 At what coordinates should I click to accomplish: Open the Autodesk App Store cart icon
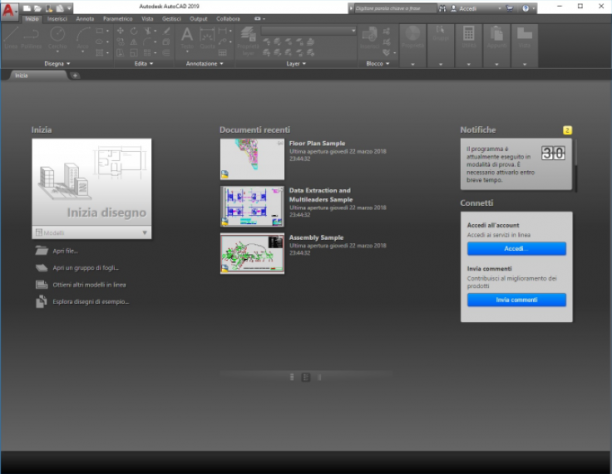[x=509, y=8]
